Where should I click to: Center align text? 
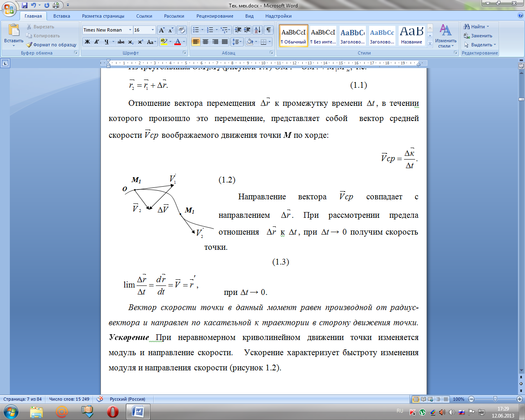tap(205, 42)
